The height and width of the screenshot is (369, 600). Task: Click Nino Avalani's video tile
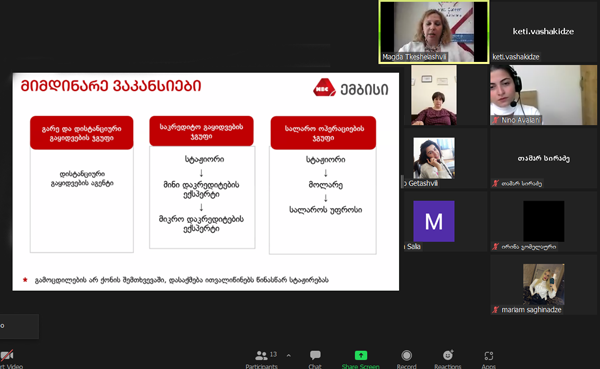[x=543, y=95]
